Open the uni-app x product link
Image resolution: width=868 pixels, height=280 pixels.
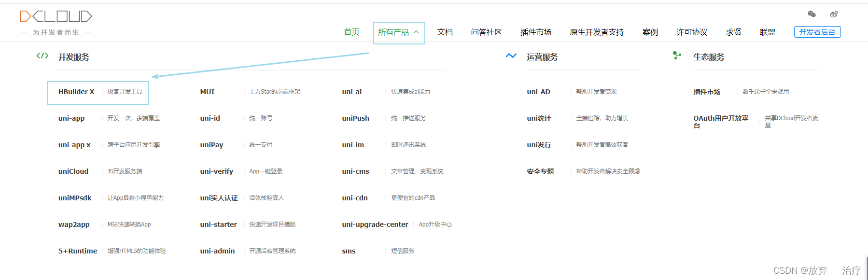[x=74, y=145]
